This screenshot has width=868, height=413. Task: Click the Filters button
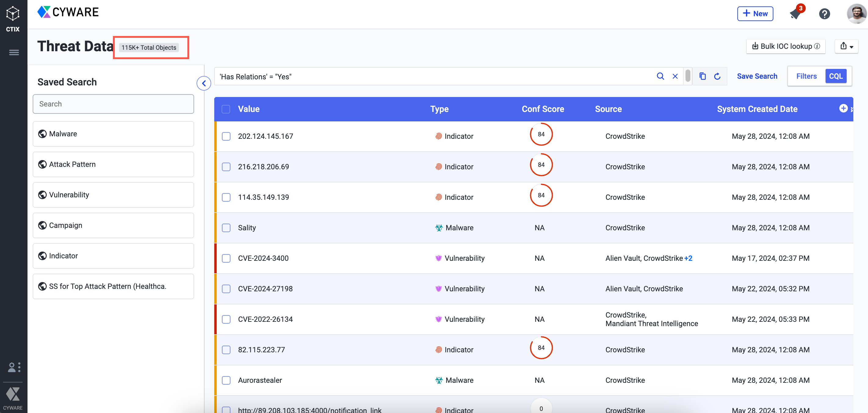point(807,76)
